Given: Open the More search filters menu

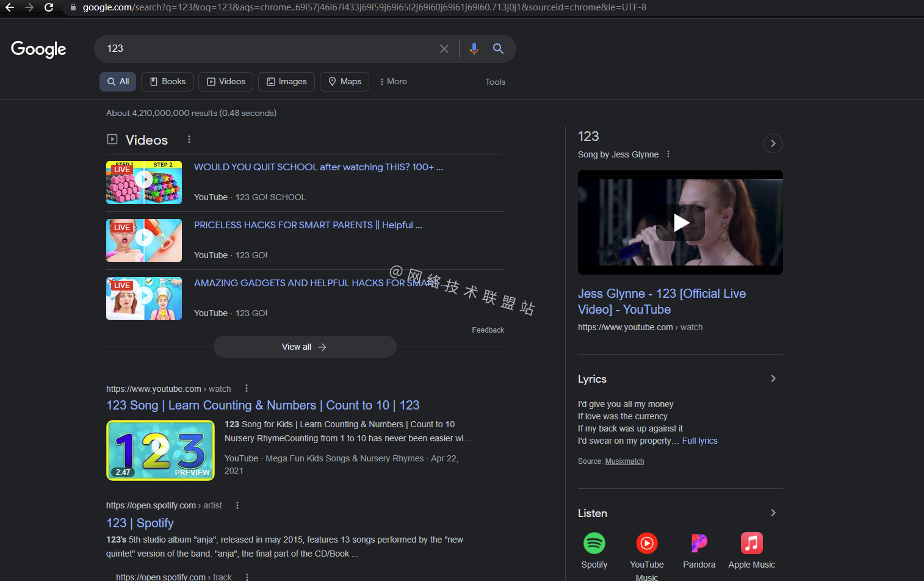Looking at the screenshot, I should click(393, 82).
